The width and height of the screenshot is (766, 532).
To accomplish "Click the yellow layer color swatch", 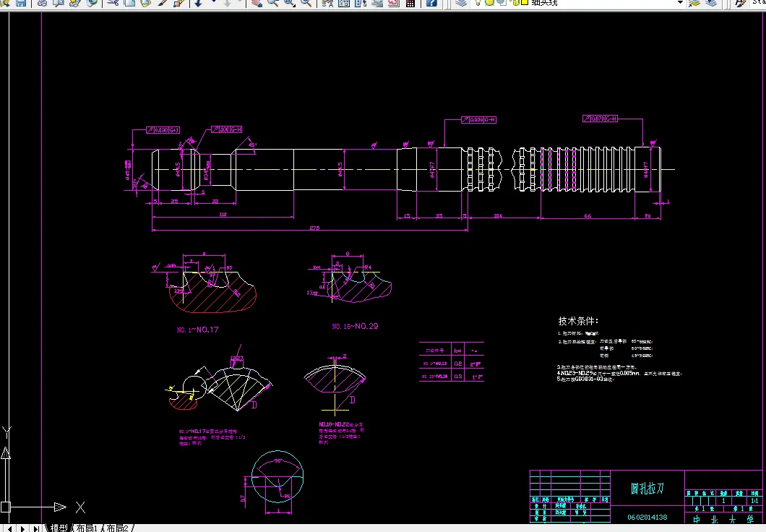I will point(525,2).
